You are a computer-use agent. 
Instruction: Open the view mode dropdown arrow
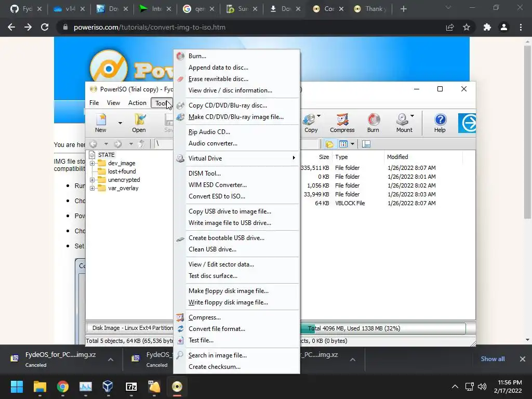(353, 144)
